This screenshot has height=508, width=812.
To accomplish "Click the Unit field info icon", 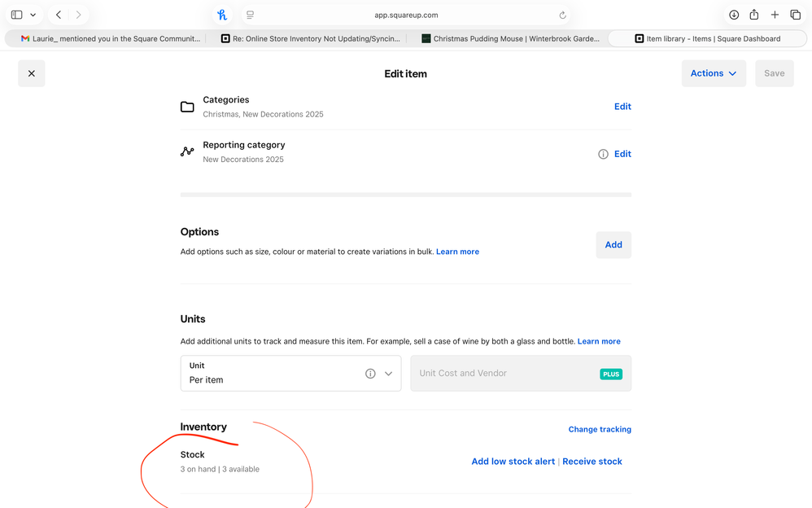I will coord(370,374).
